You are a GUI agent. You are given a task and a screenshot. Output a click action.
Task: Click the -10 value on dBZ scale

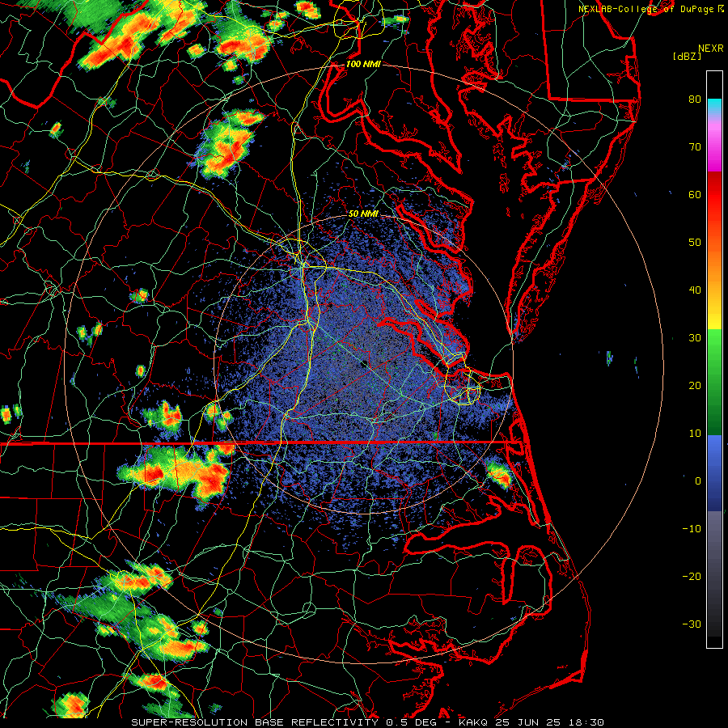pos(692,529)
